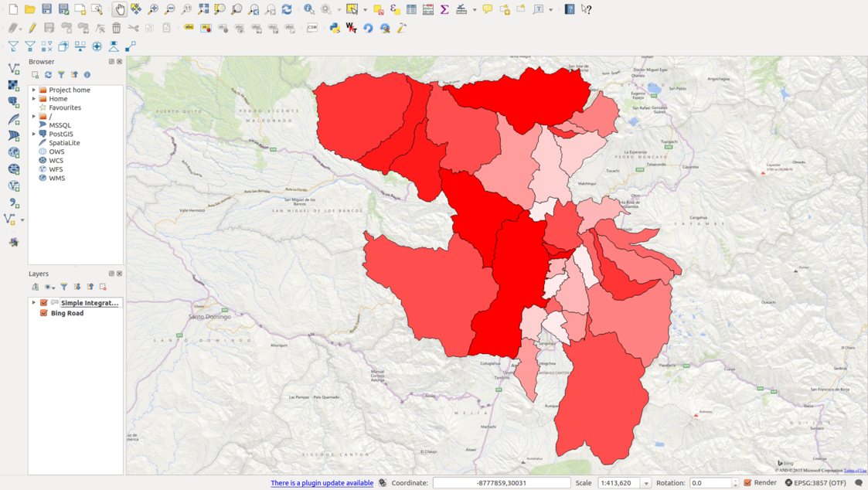Click the Coordinate input field
The width and height of the screenshot is (868, 490).
501,483
